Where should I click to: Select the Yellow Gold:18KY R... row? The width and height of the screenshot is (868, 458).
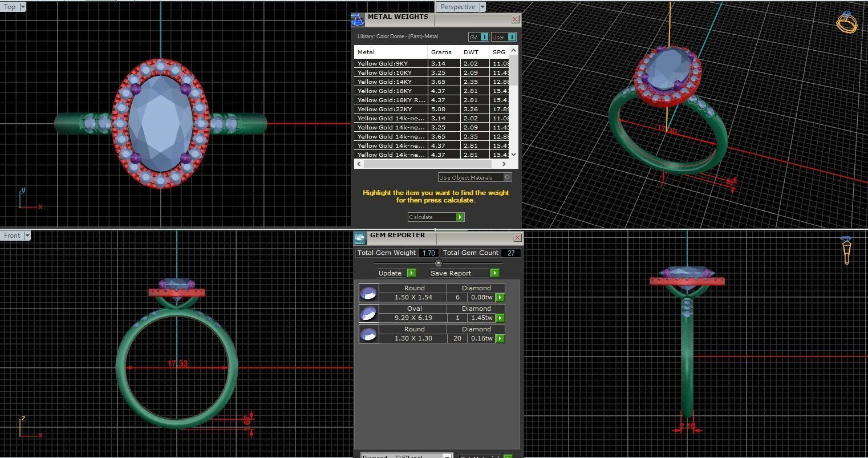[x=431, y=100]
